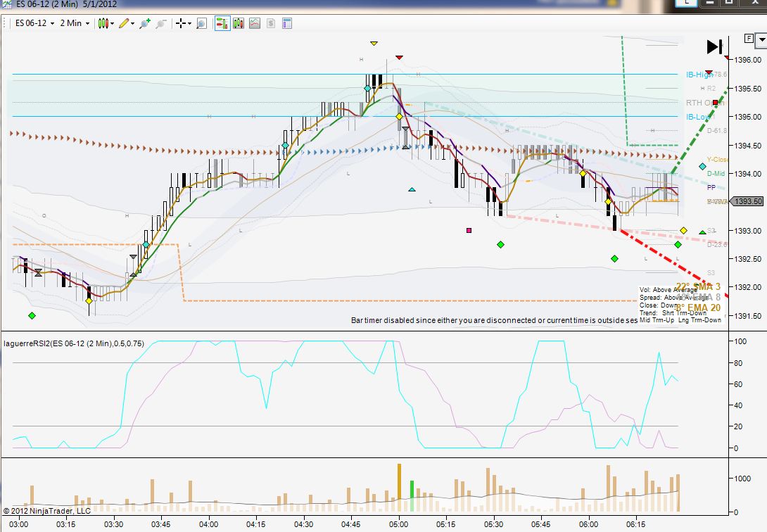Click the 1395.50 price axis label
This screenshot has height=532, width=767.
pyautogui.click(x=747, y=89)
